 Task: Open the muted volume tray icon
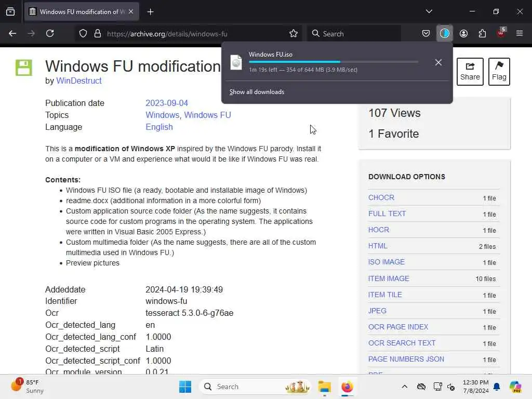click(x=451, y=387)
